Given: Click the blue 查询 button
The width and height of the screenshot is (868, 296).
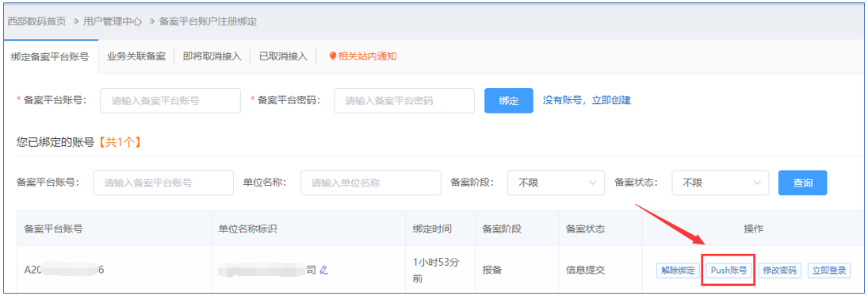Looking at the screenshot, I should pos(802,183).
